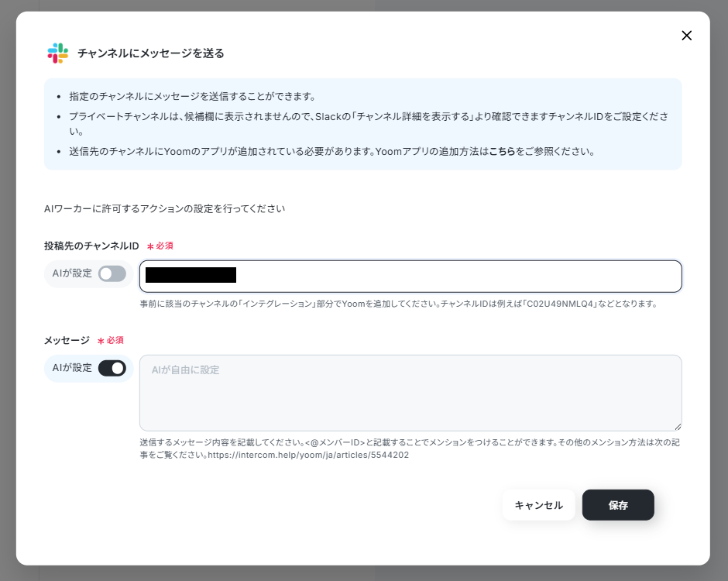Open the こちら help link
728x581 pixels.
coord(502,151)
